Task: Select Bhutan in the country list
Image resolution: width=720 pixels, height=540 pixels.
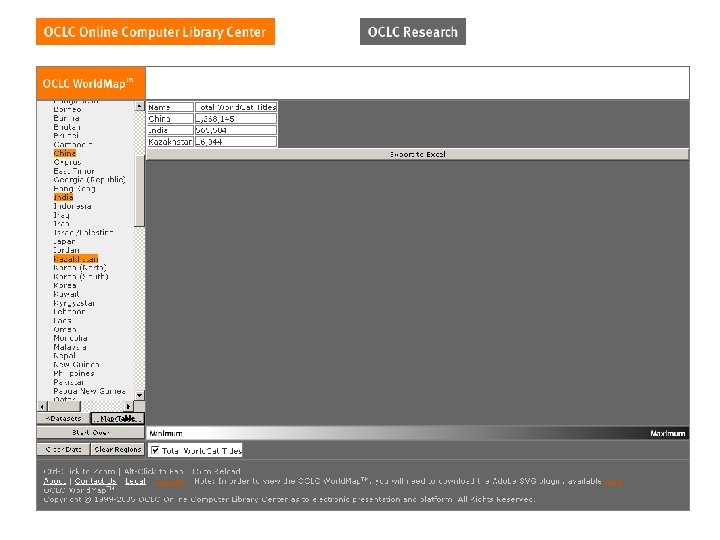Action: click(x=67, y=127)
